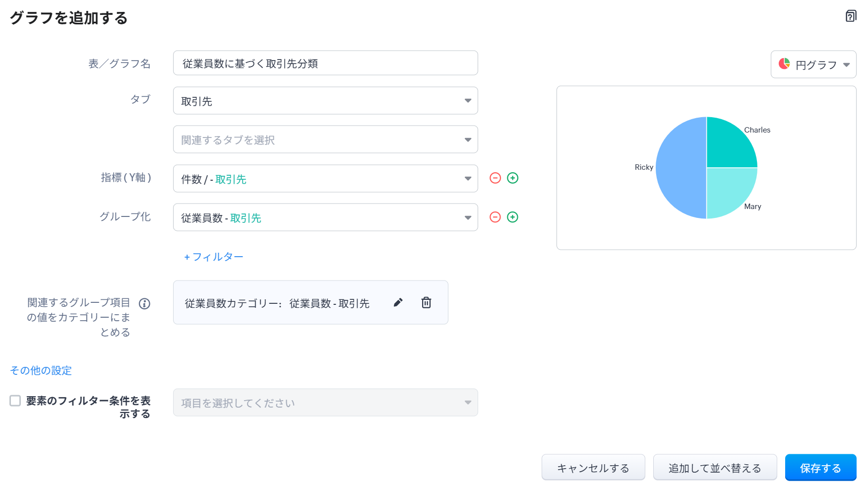This screenshot has width=868, height=492.
Task: Click the 保存する button
Action: pyautogui.click(x=820, y=468)
